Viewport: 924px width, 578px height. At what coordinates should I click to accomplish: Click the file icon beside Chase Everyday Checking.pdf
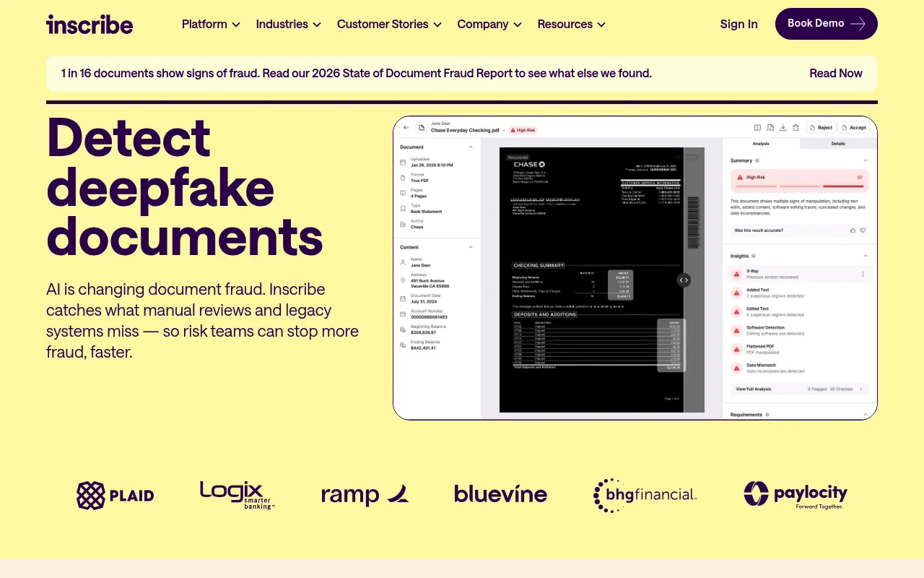tap(422, 127)
